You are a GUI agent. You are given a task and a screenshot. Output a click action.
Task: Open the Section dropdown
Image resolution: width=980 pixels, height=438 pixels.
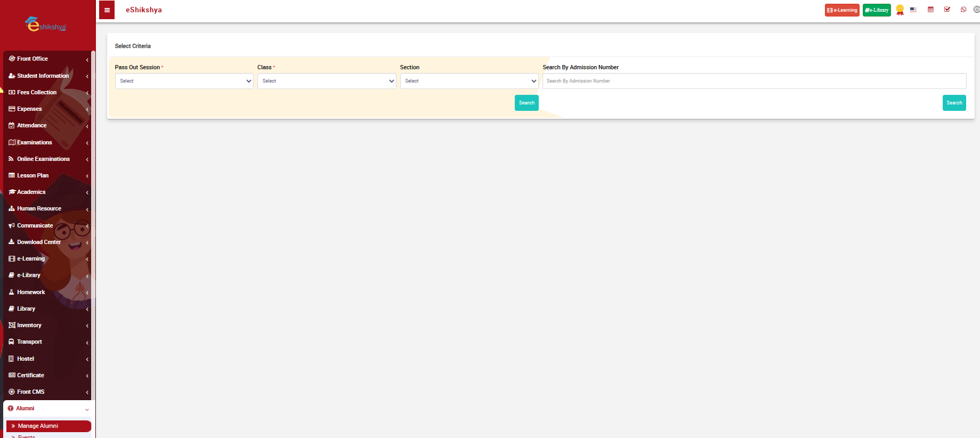pyautogui.click(x=469, y=81)
